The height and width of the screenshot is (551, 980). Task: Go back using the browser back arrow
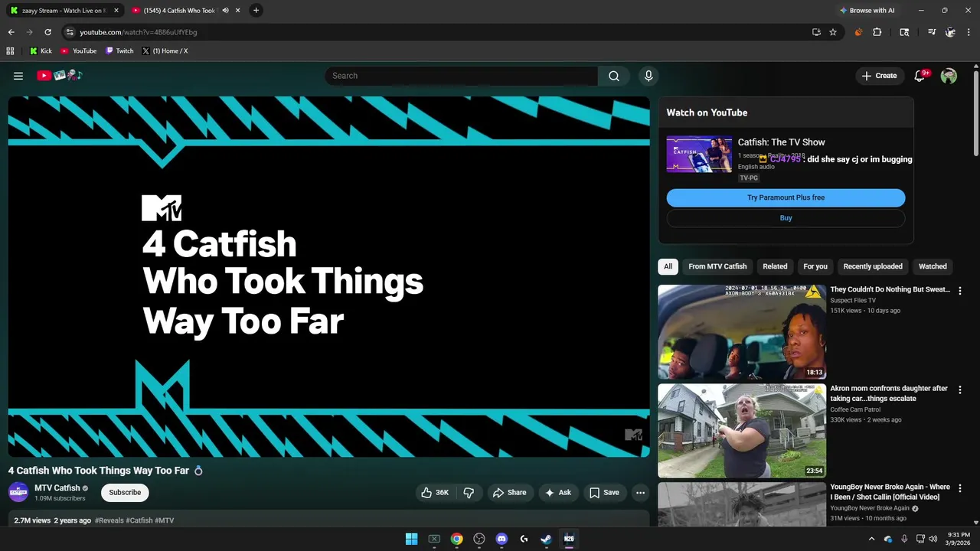click(x=11, y=32)
